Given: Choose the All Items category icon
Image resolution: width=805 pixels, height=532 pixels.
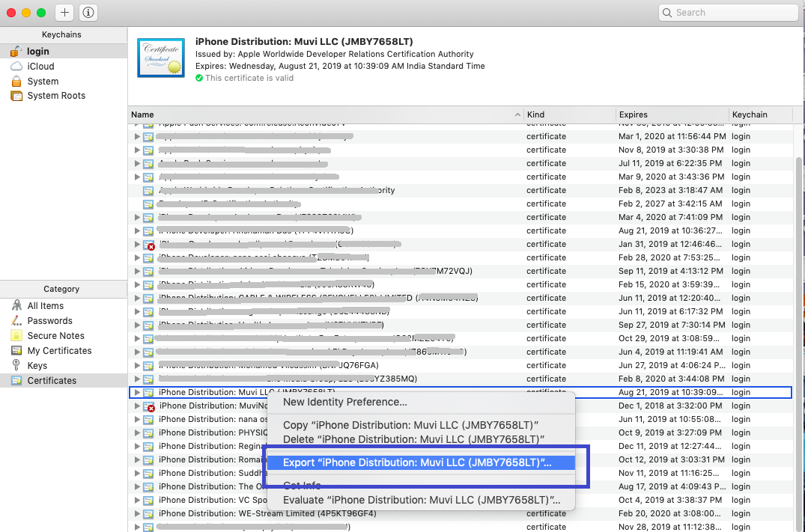Looking at the screenshot, I should [x=16, y=306].
